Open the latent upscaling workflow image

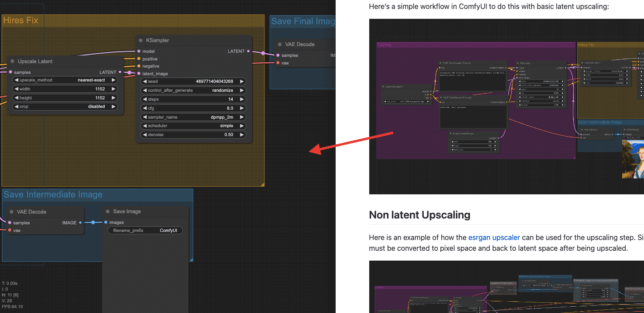[x=506, y=107]
